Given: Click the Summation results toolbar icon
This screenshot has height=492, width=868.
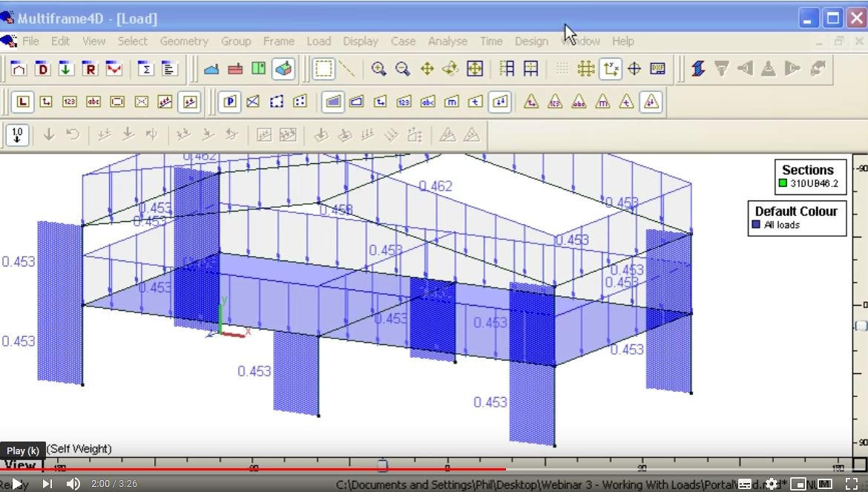Looking at the screenshot, I should pos(145,68).
